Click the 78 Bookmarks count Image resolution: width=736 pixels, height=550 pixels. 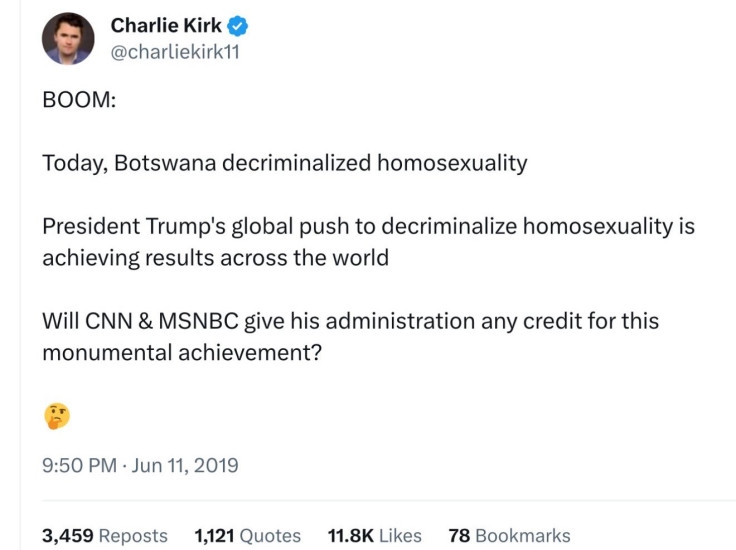[509, 535]
